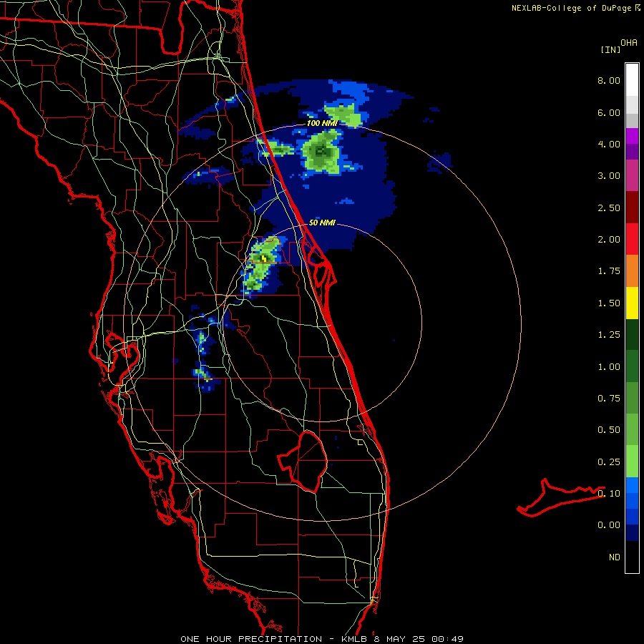Click the 8.00 legend value
The height and width of the screenshot is (644, 644).
609,80
